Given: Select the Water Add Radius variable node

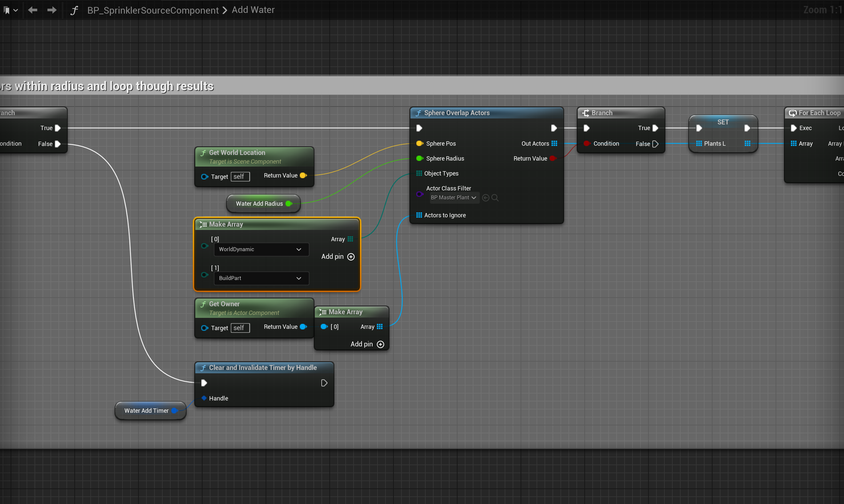Looking at the screenshot, I should tap(259, 203).
